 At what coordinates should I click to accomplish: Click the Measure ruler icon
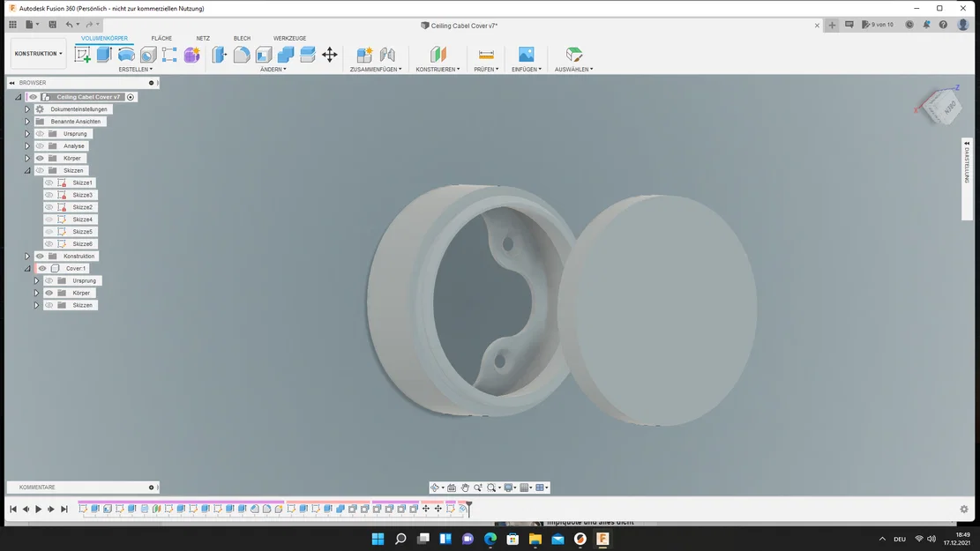pos(486,55)
